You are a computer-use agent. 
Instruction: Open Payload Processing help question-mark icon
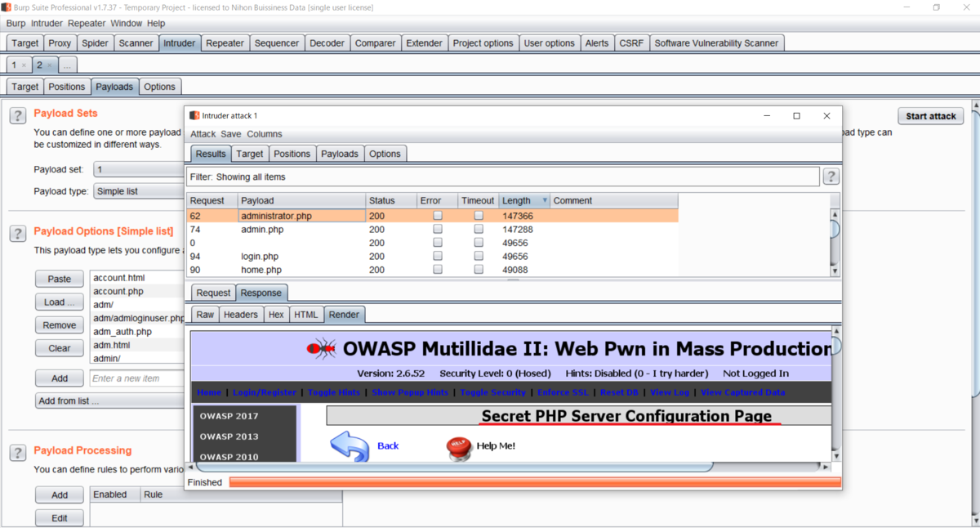[x=18, y=453]
